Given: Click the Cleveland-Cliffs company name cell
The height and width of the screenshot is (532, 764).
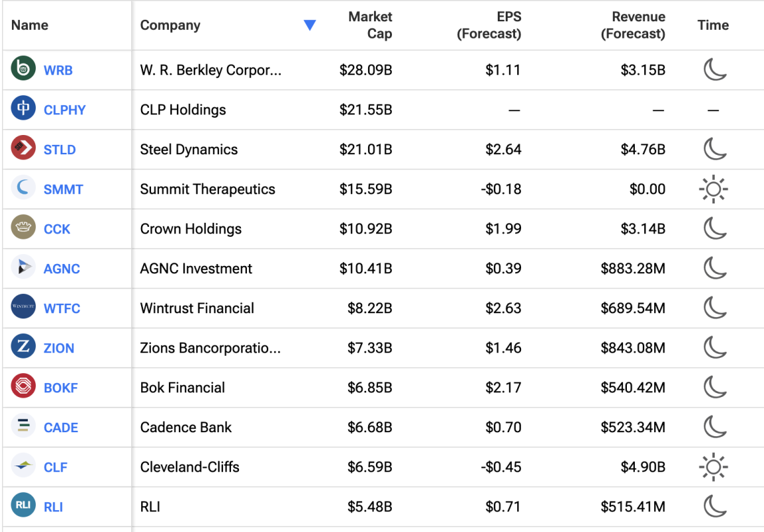Looking at the screenshot, I should click(190, 467).
